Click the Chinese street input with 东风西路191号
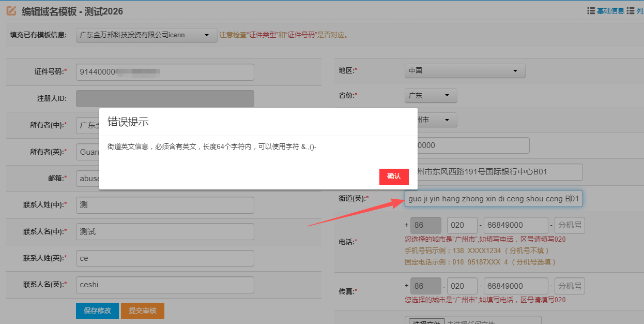The height and width of the screenshot is (324, 644). (x=500, y=172)
